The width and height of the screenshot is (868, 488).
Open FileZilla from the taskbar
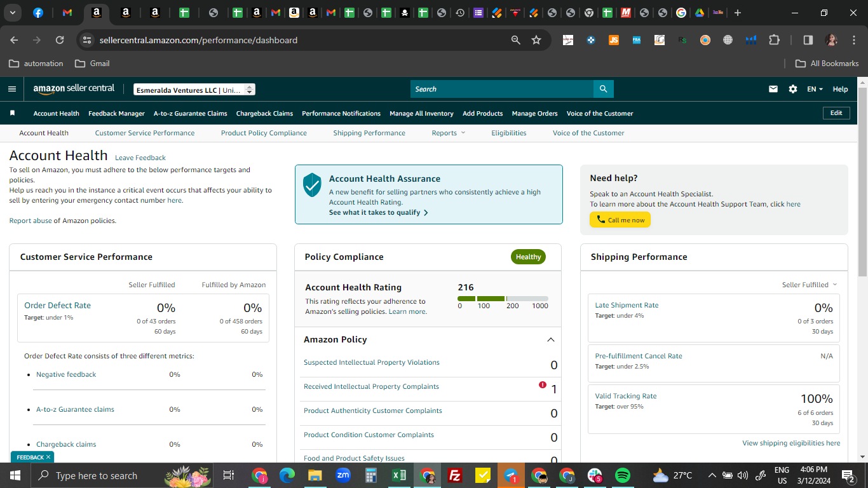point(455,475)
